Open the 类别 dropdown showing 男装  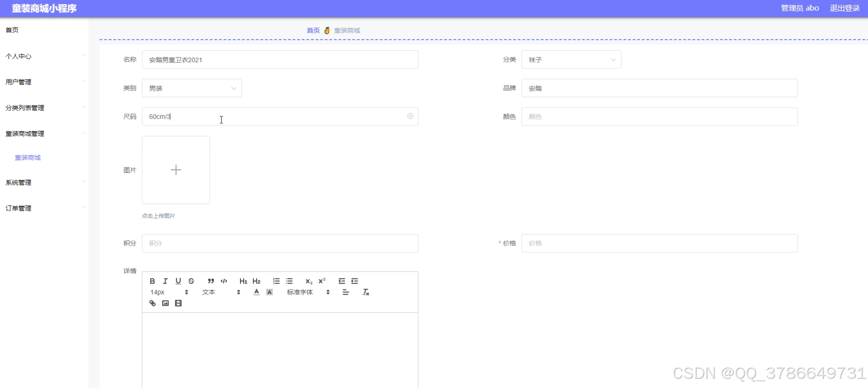(x=192, y=88)
